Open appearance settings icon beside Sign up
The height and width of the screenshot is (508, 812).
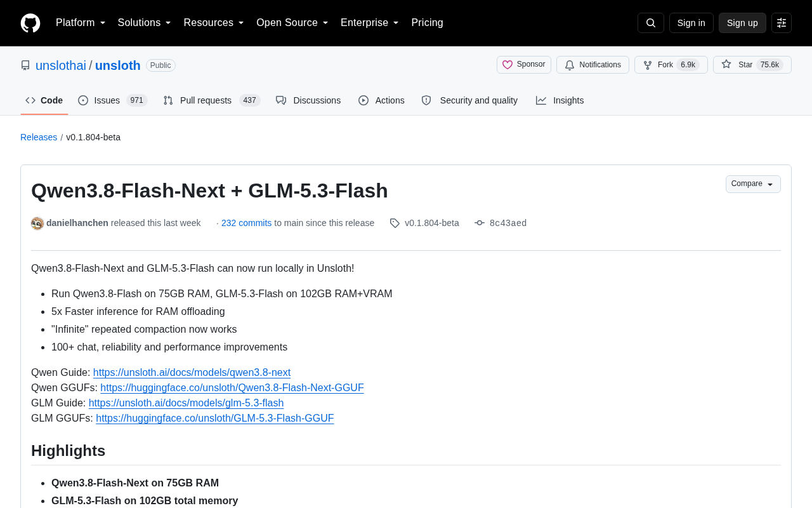pyautogui.click(x=782, y=23)
